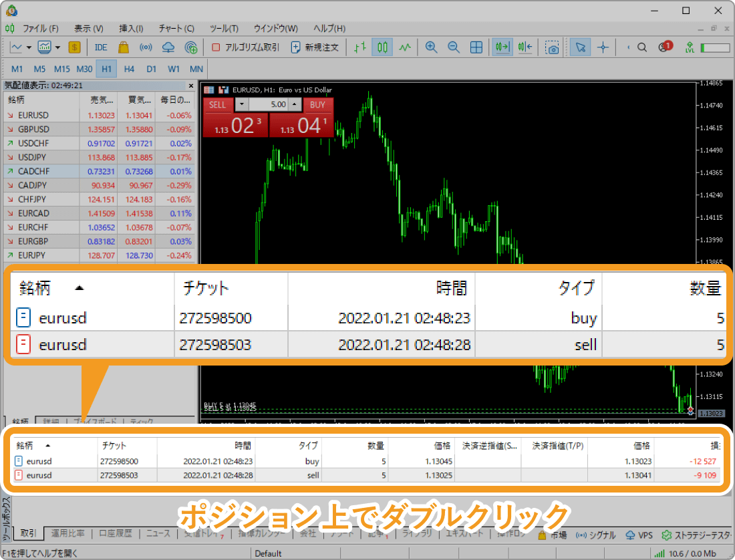Image resolution: width=735 pixels, height=560 pixels.
Task: Open MQL5 cloud services icon
Action: [x=168, y=47]
